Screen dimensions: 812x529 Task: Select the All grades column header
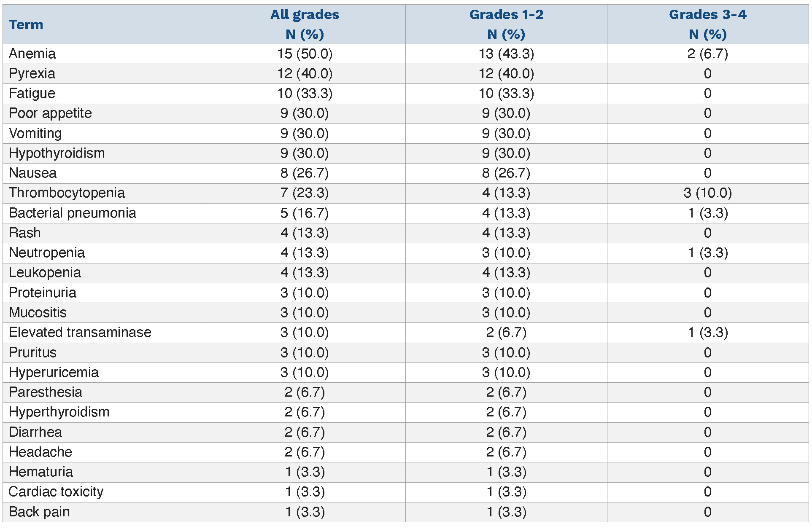click(305, 24)
